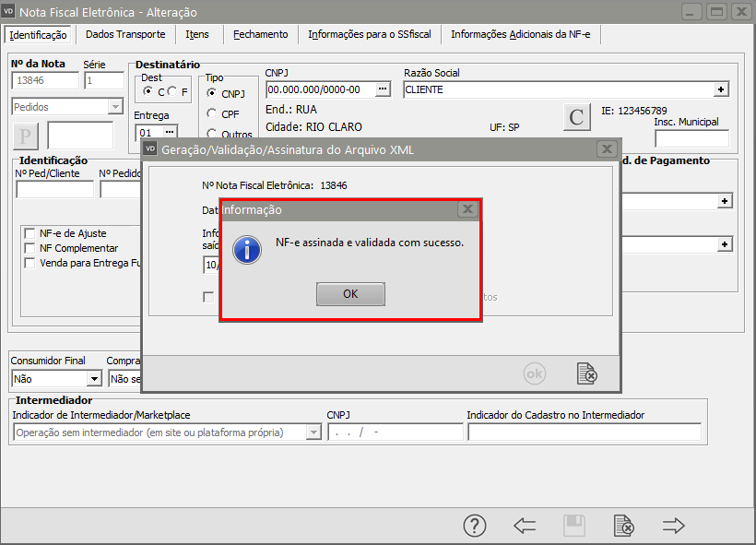
Task: Click the Cidade: RIO CLARO text
Action: pyautogui.click(x=313, y=127)
